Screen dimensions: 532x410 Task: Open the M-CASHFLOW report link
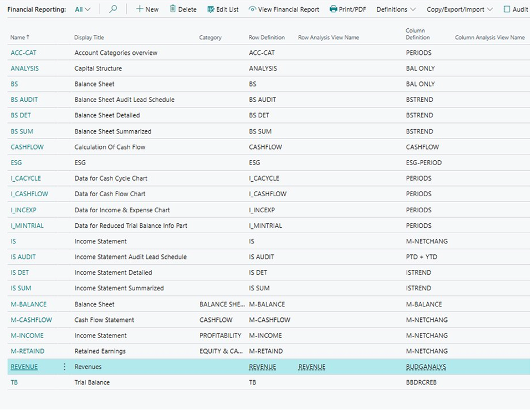pyautogui.click(x=31, y=320)
